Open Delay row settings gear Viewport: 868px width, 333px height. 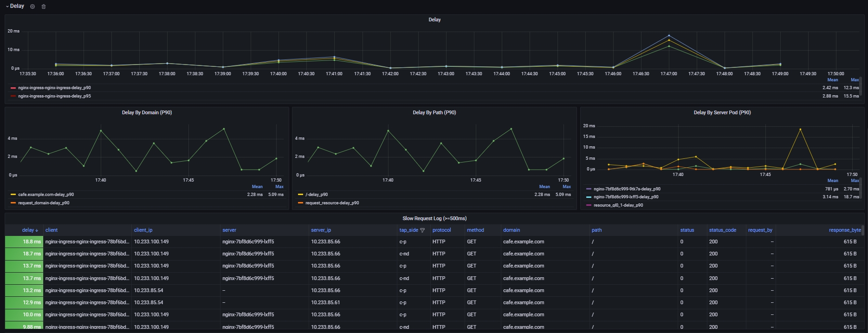[x=32, y=7]
